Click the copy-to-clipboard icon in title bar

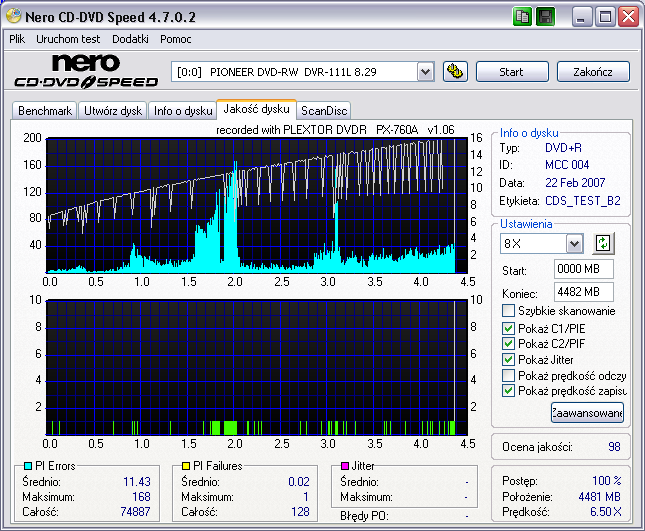click(x=522, y=17)
